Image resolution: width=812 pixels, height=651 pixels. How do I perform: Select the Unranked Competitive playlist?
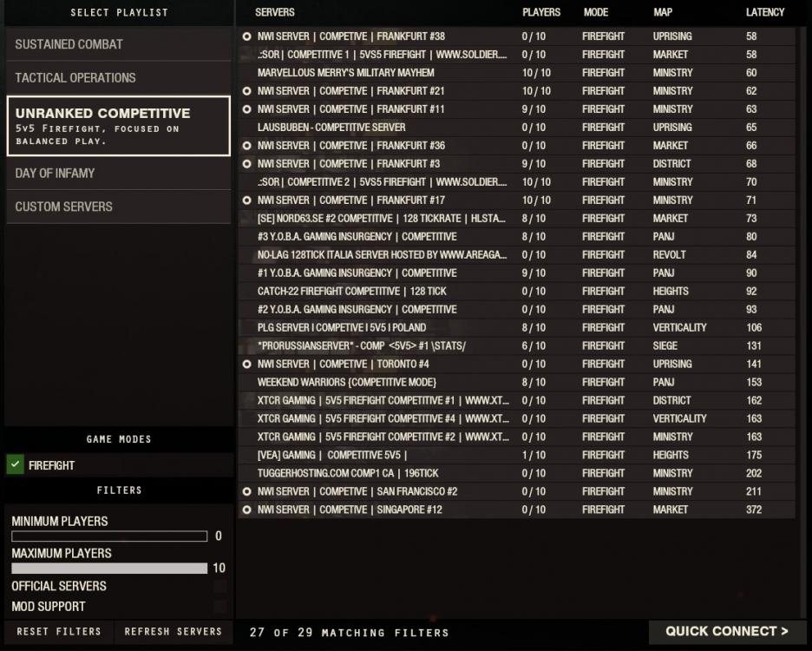click(119, 126)
